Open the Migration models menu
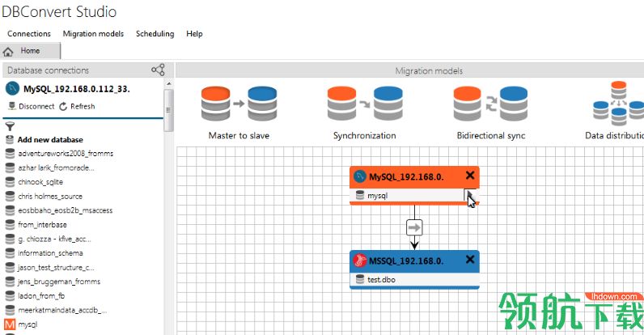The height and width of the screenshot is (335, 644). (x=93, y=34)
